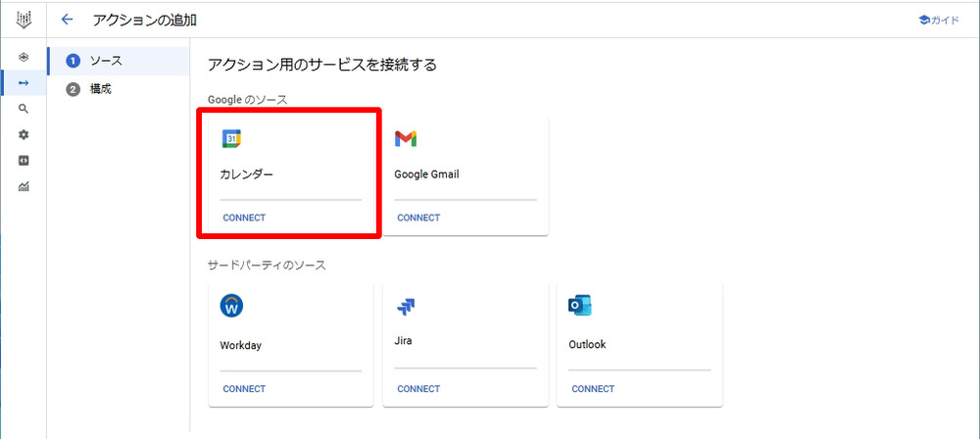Click CONNECT on the Jira card
The width and height of the screenshot is (980, 439).
tap(418, 388)
